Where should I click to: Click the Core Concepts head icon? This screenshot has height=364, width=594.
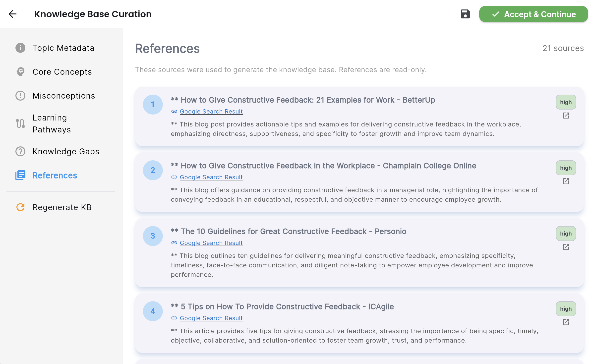pos(20,72)
